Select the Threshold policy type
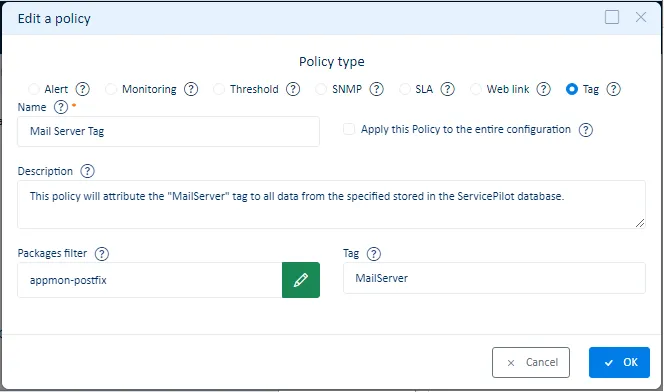Viewport: 664px width, 392px height. click(219, 89)
